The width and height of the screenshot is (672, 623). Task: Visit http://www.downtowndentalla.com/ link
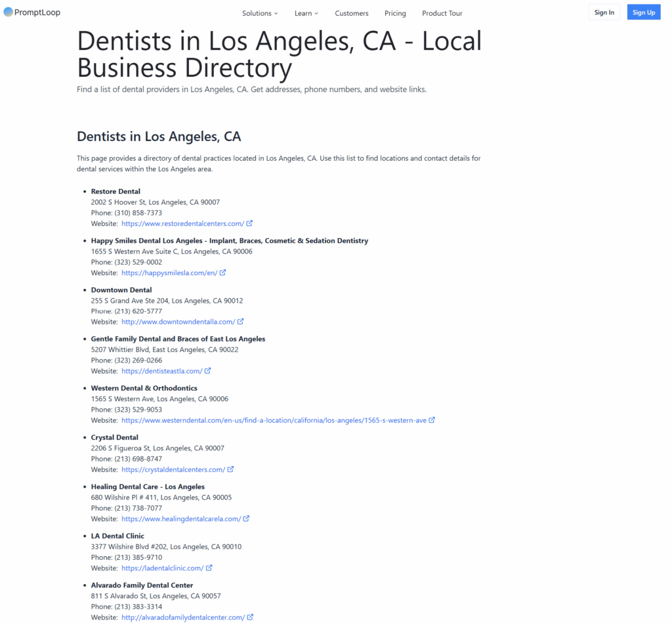tap(178, 322)
